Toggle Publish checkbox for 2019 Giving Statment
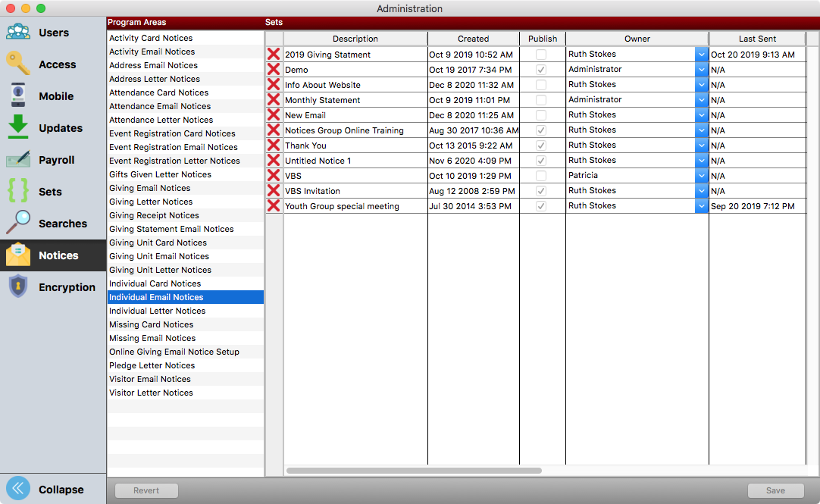This screenshot has height=504, width=820. 541,55
